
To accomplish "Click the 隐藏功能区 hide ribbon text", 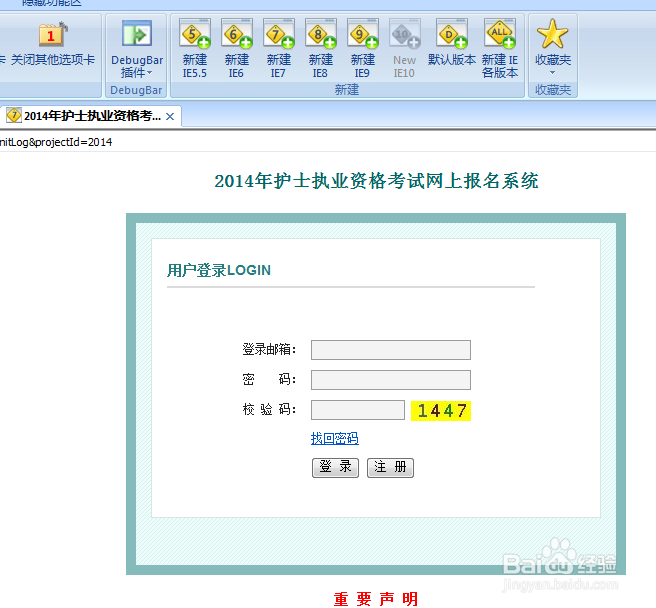I will click(51, 3).
